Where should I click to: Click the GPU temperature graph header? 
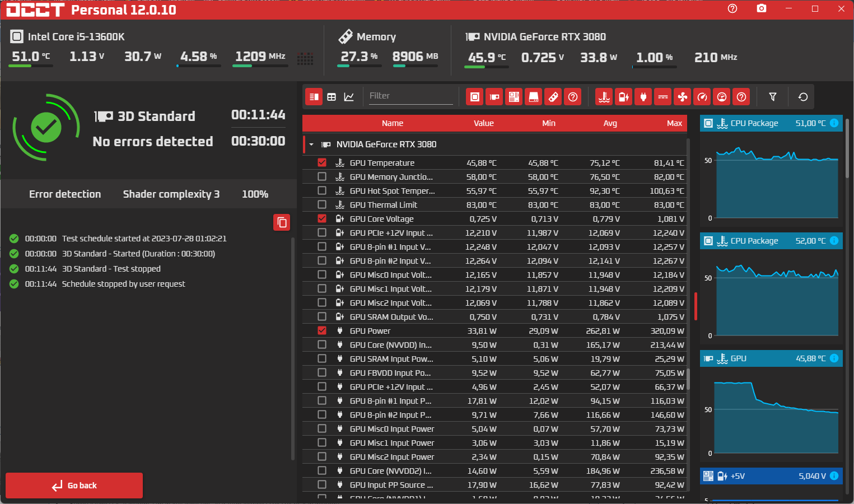pos(771,358)
